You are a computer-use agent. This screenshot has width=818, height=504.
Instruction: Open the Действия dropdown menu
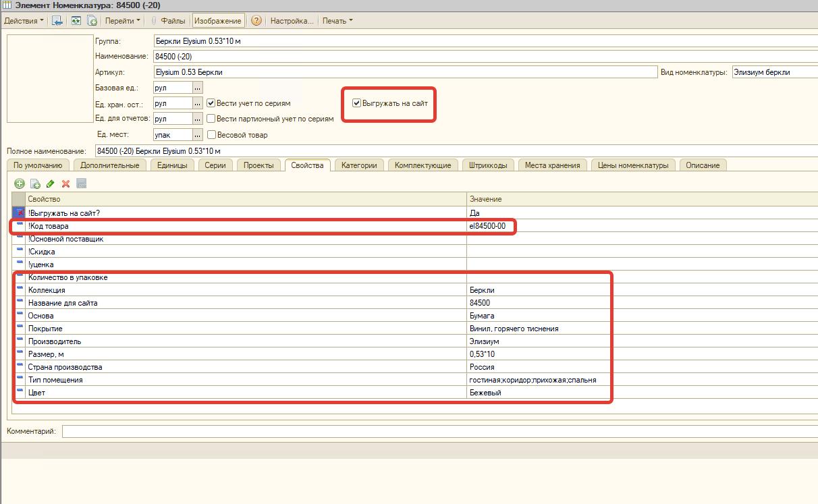[24, 21]
